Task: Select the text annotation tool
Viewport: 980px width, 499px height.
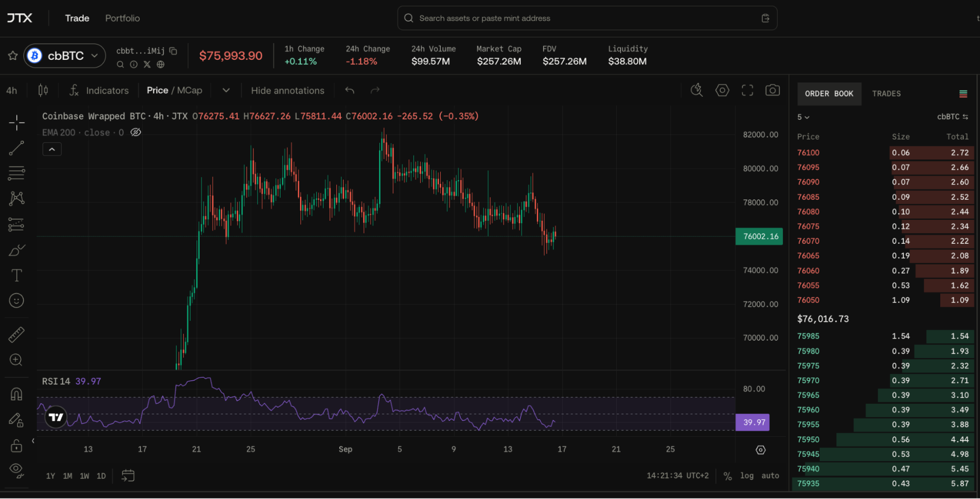Action: pos(17,275)
